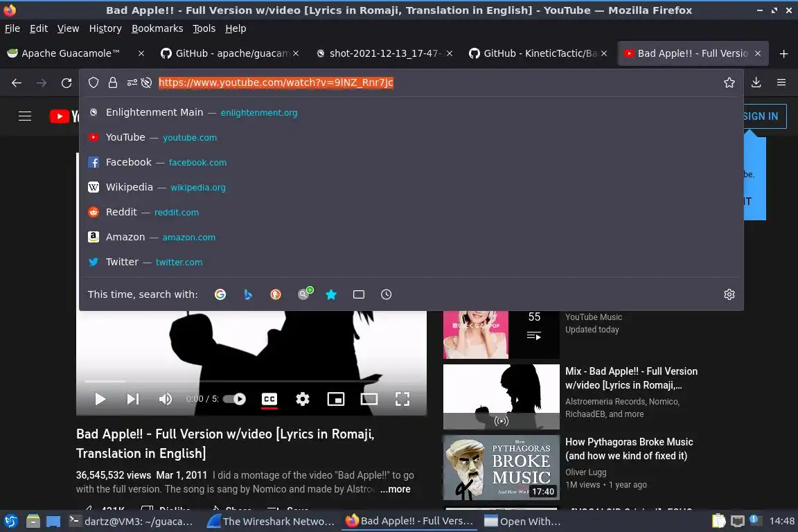Play the Bad Apple video
798x532 pixels.
(x=100, y=399)
